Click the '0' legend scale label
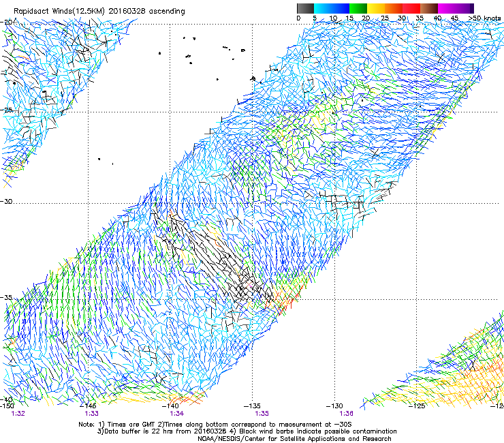The height and width of the screenshot is (443, 504). pyautogui.click(x=298, y=18)
